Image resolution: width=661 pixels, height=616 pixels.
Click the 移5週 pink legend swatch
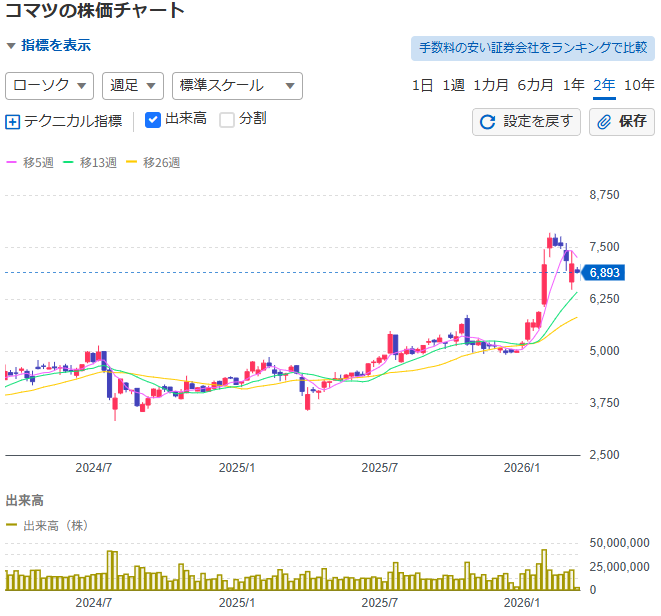click(x=12, y=162)
